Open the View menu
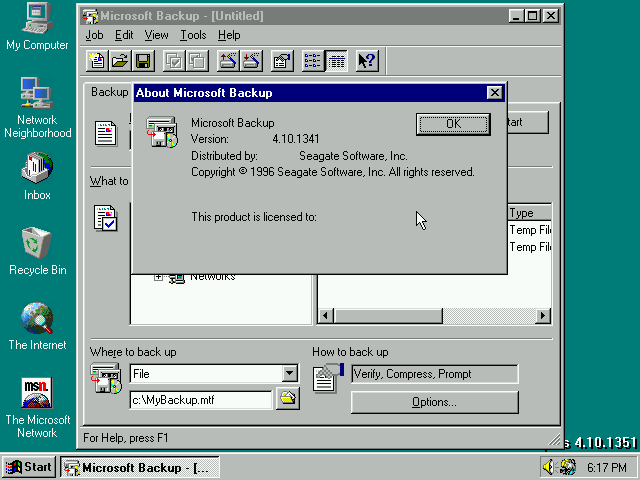This screenshot has height=480, width=640. (156, 35)
